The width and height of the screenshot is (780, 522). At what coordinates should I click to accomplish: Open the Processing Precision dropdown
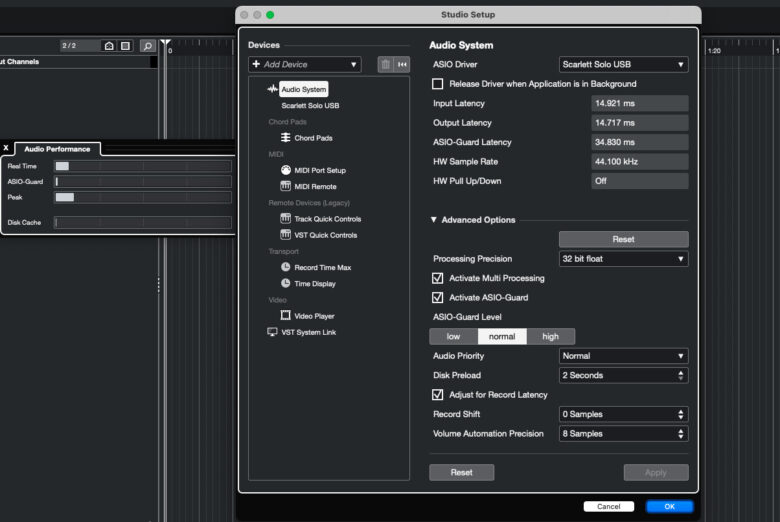[623, 259]
